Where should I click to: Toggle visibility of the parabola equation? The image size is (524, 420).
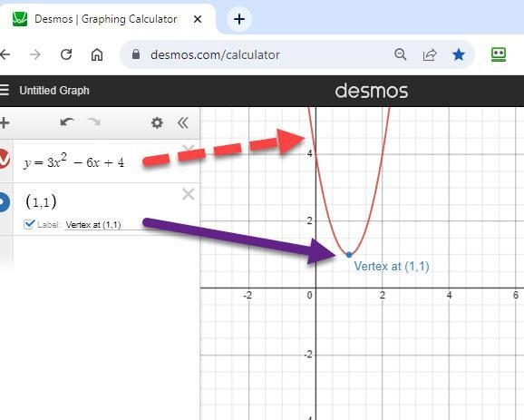click(x=4, y=159)
